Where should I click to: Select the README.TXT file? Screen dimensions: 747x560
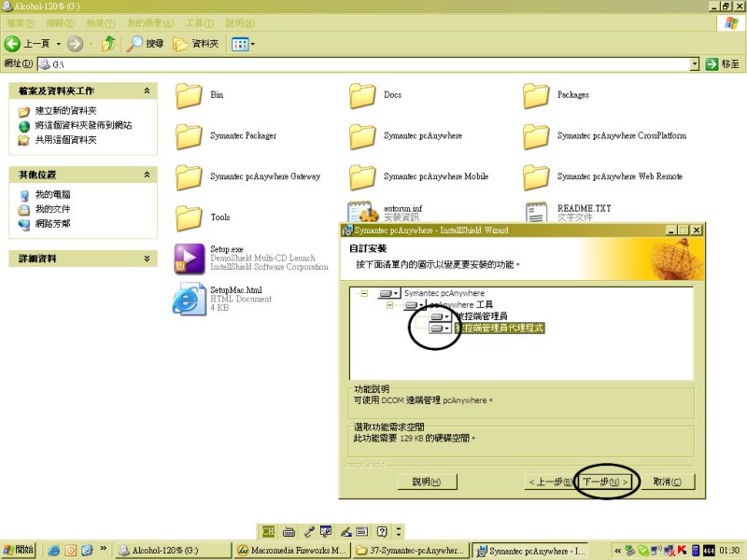(536, 212)
